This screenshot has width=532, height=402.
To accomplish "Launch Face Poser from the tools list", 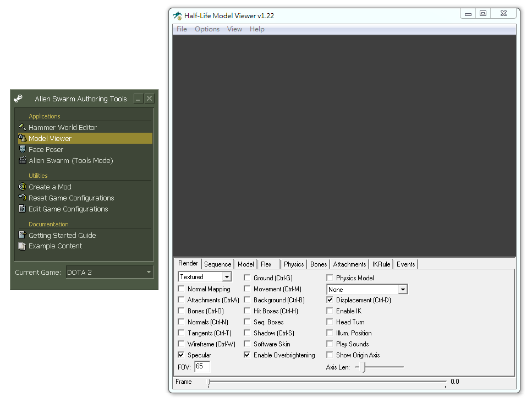I will click(85, 149).
